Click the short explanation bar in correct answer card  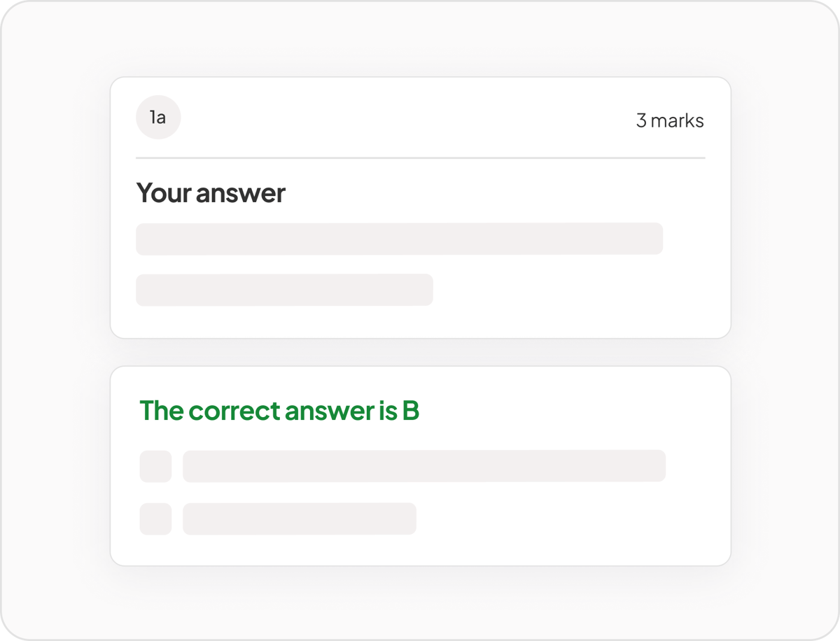coord(300,519)
